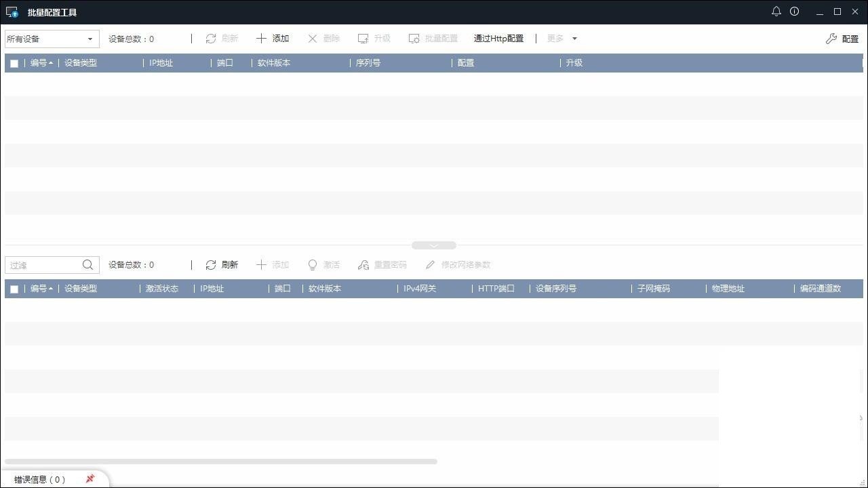Image resolution: width=868 pixels, height=488 pixels.
Task: Click the search magnifier in the filter box
Action: pyautogui.click(x=87, y=264)
